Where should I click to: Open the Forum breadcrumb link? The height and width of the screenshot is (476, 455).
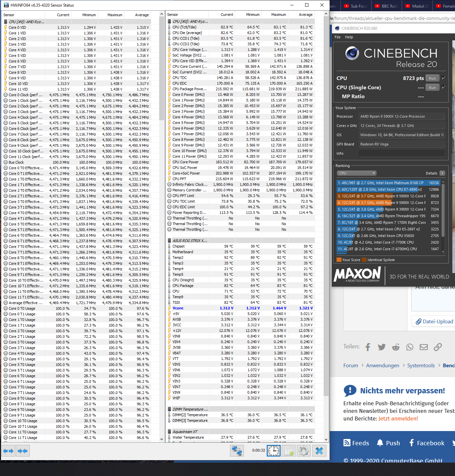point(350,365)
